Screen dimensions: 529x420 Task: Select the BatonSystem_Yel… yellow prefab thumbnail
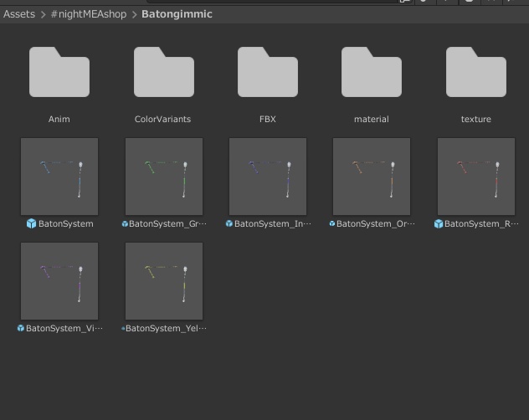coord(164,281)
